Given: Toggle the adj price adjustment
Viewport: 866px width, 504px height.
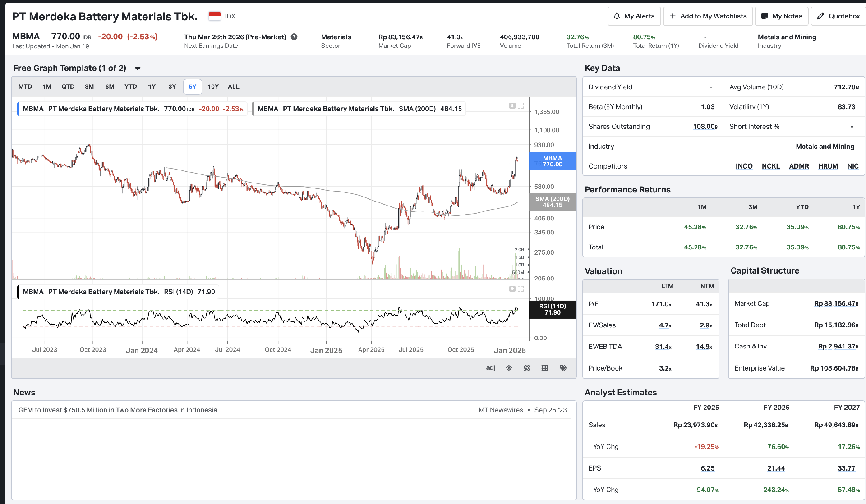Looking at the screenshot, I should [490, 368].
